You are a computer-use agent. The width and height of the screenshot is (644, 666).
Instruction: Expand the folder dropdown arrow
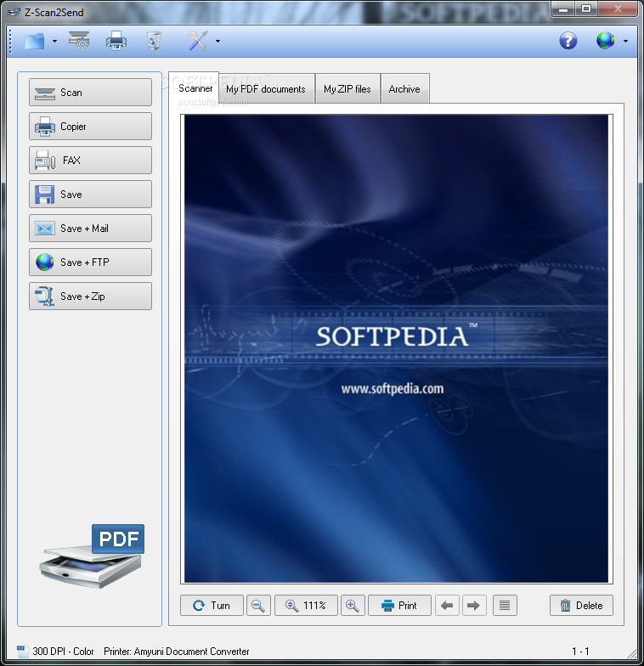coord(54,41)
